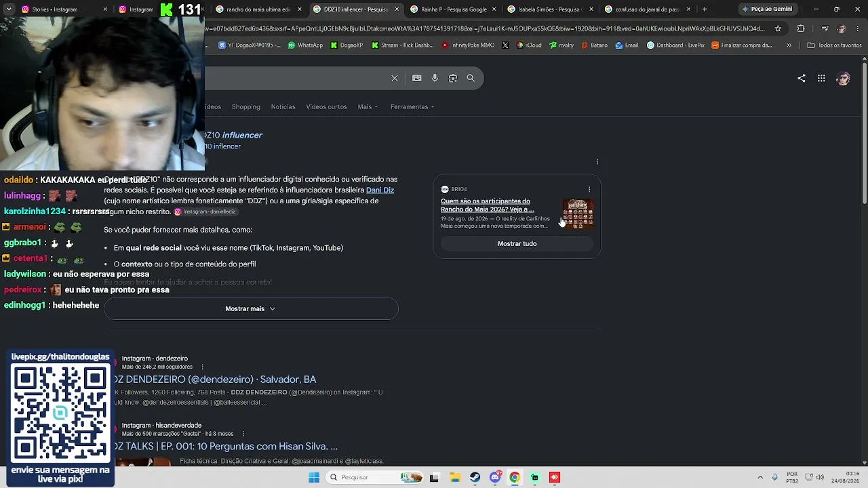Switch to the Isabela Simões search tab
Screen dimensions: 868x488
(x=550, y=9)
